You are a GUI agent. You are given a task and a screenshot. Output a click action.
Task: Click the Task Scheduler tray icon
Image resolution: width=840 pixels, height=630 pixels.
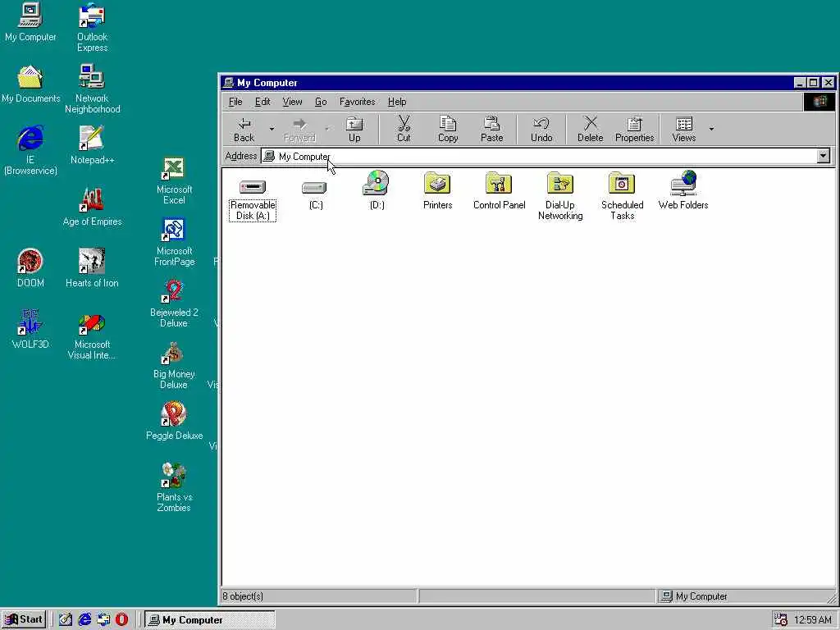[781, 620]
